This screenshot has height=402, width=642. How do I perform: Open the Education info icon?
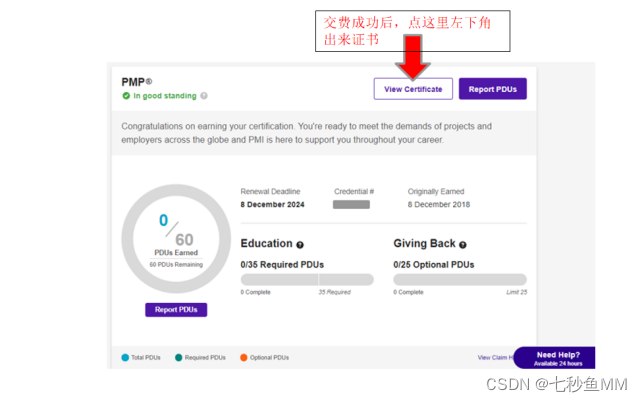tap(300, 245)
